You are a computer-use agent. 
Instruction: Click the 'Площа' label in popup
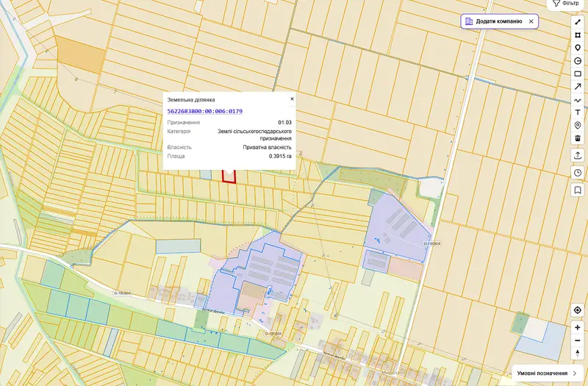[x=176, y=157]
